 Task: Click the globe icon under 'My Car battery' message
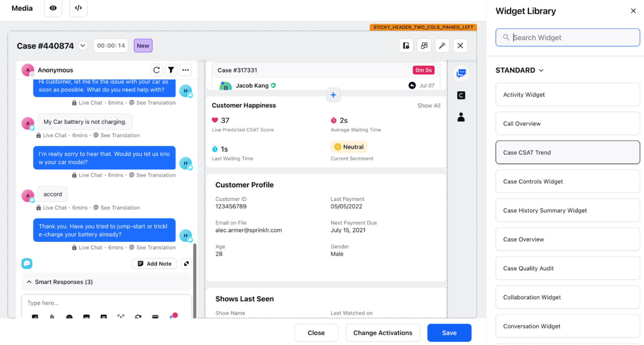96,135
